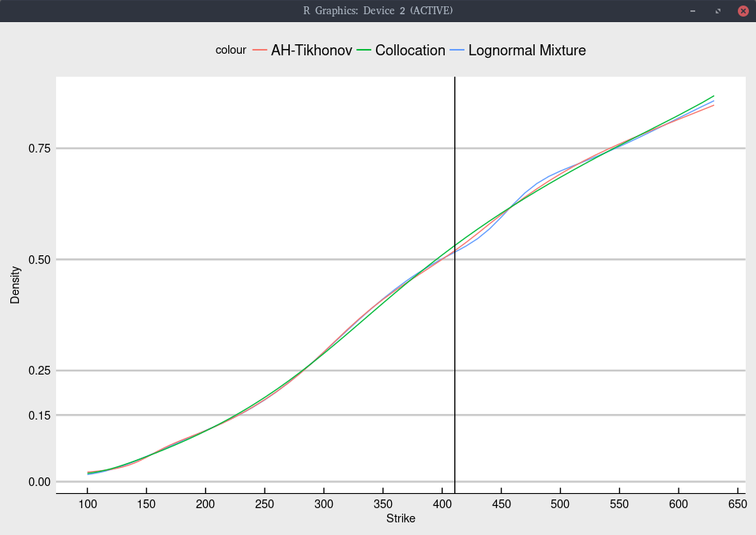The height and width of the screenshot is (535, 756).
Task: Minimize the R Graphics device window
Action: [x=693, y=10]
